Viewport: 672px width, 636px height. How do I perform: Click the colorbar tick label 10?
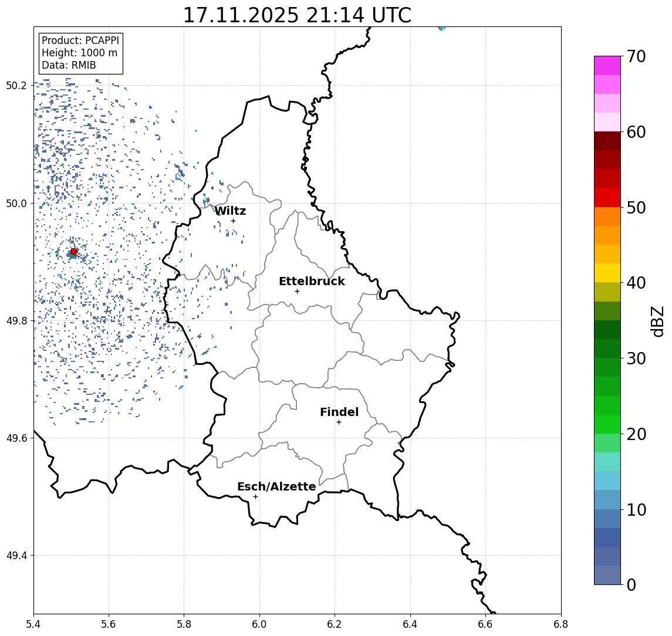point(636,510)
